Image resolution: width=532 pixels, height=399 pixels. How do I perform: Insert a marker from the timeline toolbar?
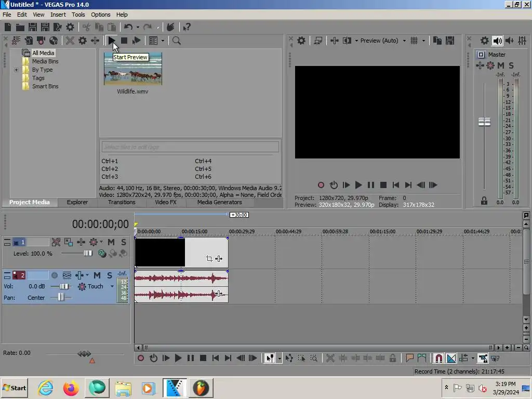click(x=409, y=358)
